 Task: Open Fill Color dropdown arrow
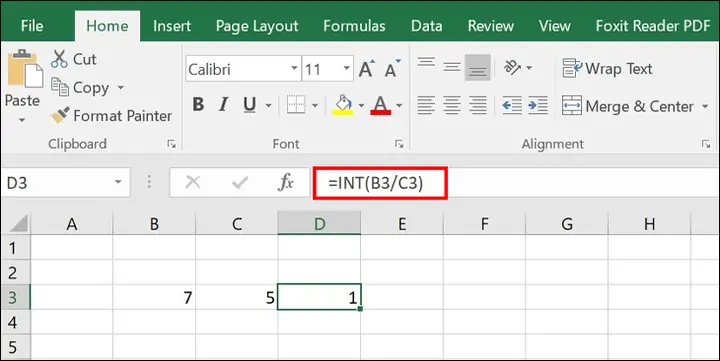361,106
